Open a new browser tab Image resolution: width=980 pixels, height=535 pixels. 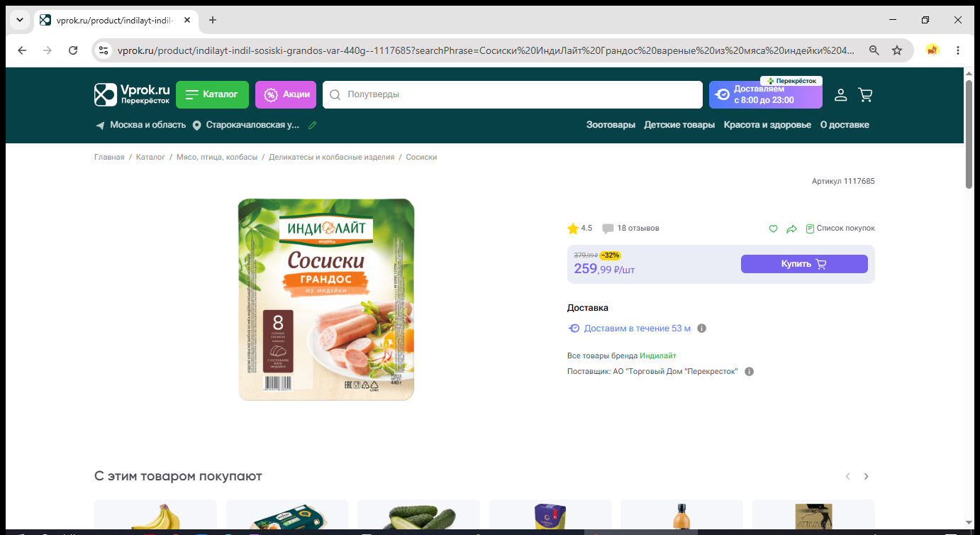point(213,20)
